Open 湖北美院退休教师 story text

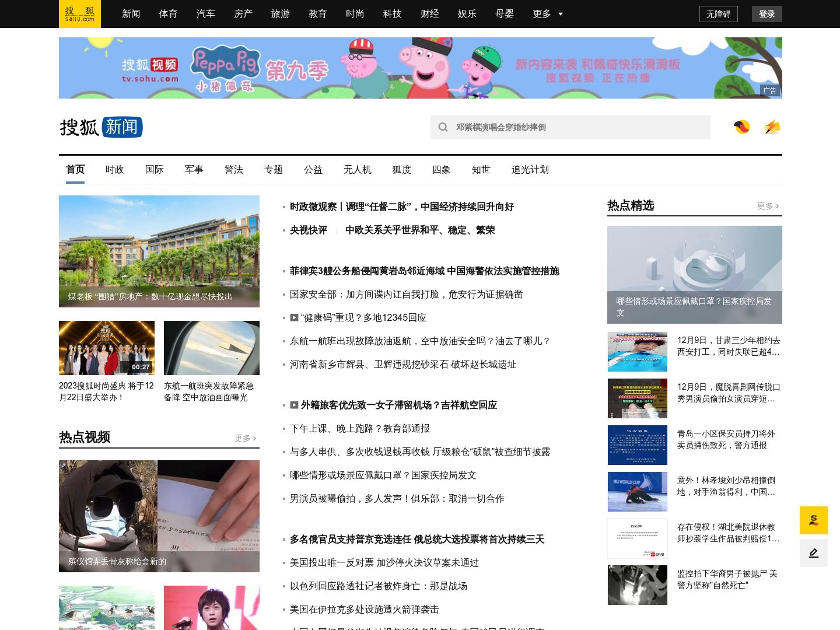[x=729, y=533]
